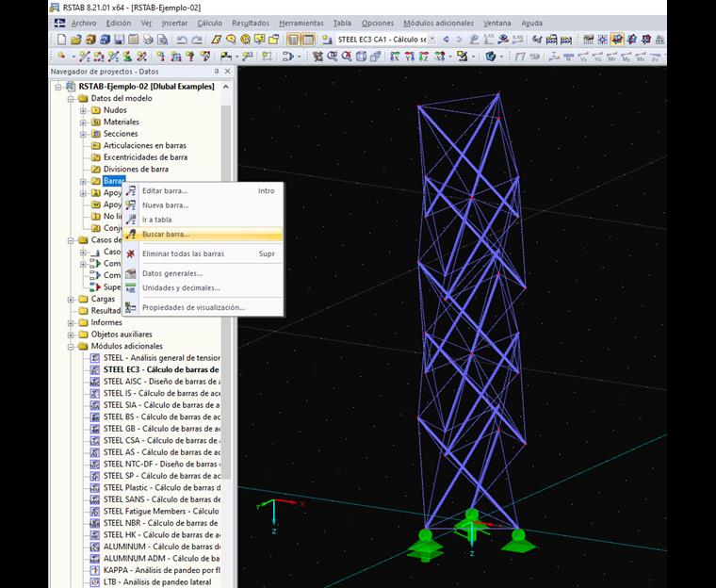The width and height of the screenshot is (716, 588).
Task: Click the Print icon
Action: 148,40
